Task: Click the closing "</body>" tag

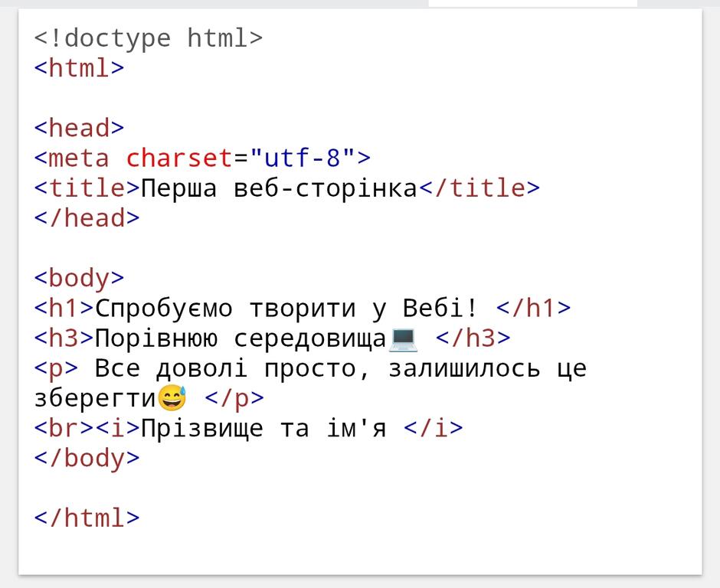Action: (87, 459)
